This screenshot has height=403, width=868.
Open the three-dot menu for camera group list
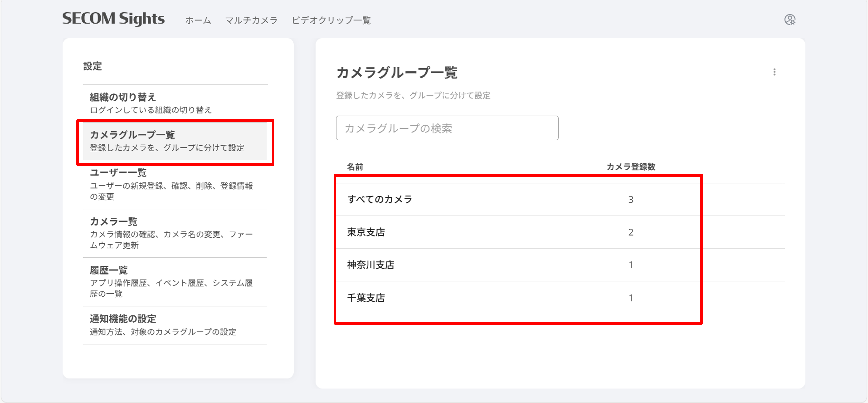point(774,72)
